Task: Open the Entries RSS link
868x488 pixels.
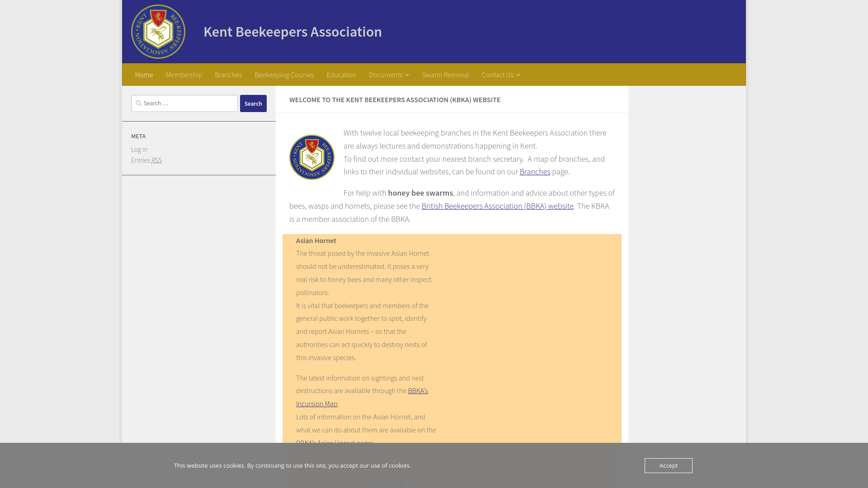Action: point(146,160)
